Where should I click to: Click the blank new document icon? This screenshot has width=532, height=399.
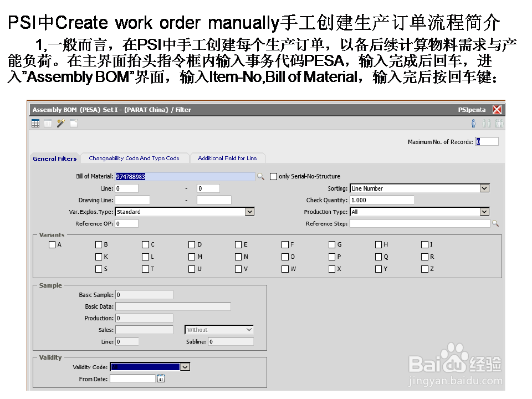[x=74, y=123]
